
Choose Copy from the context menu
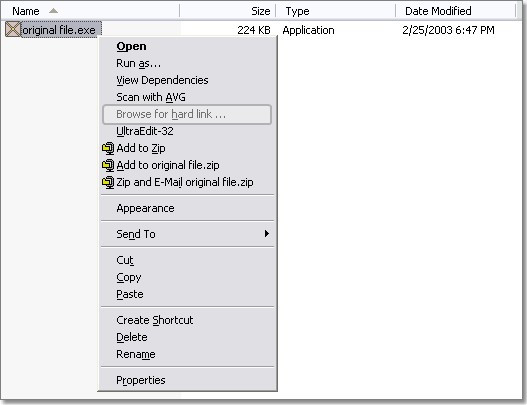click(187, 277)
